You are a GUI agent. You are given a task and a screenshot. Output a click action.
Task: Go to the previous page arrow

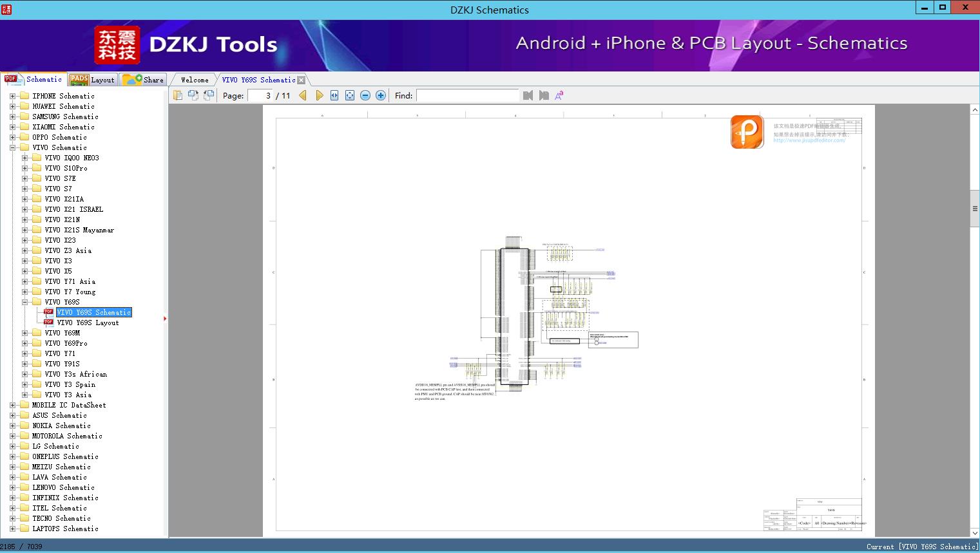[x=303, y=95]
